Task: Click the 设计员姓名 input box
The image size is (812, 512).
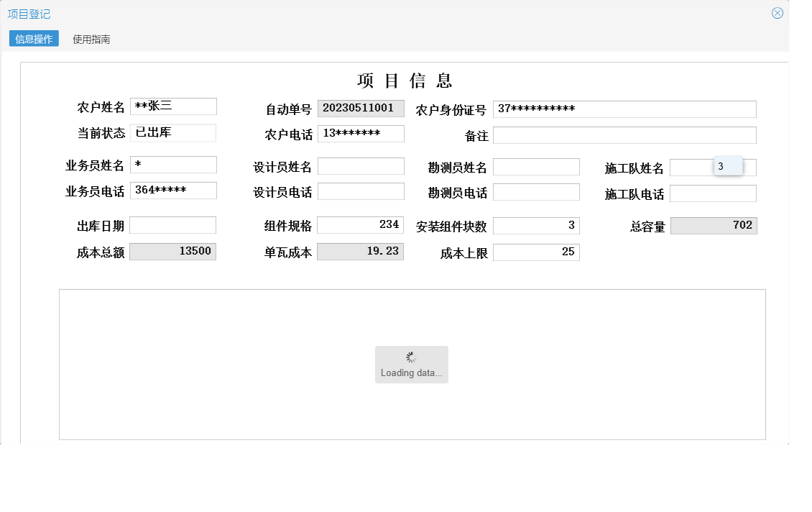Action: [361, 165]
